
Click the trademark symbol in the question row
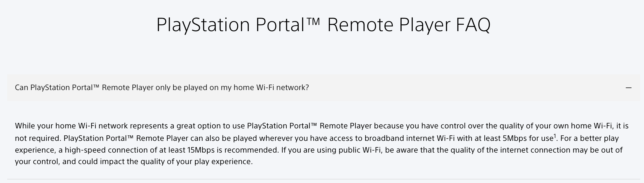pyautogui.click(x=96, y=86)
